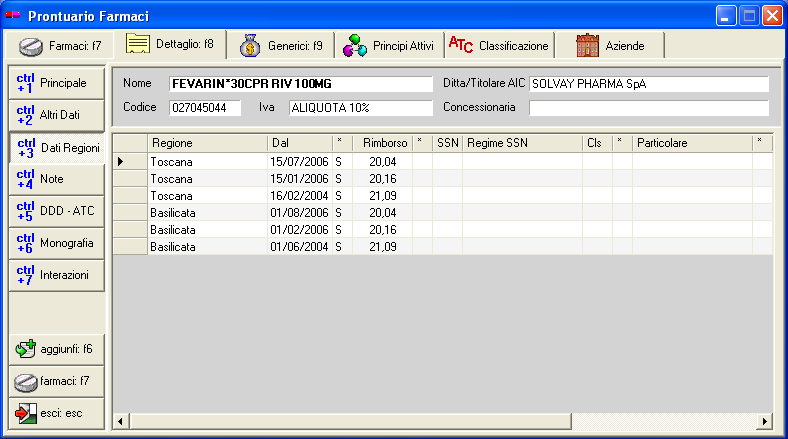788x439 pixels.
Task: Open the Note ctrl+4 section
Action: (x=57, y=179)
